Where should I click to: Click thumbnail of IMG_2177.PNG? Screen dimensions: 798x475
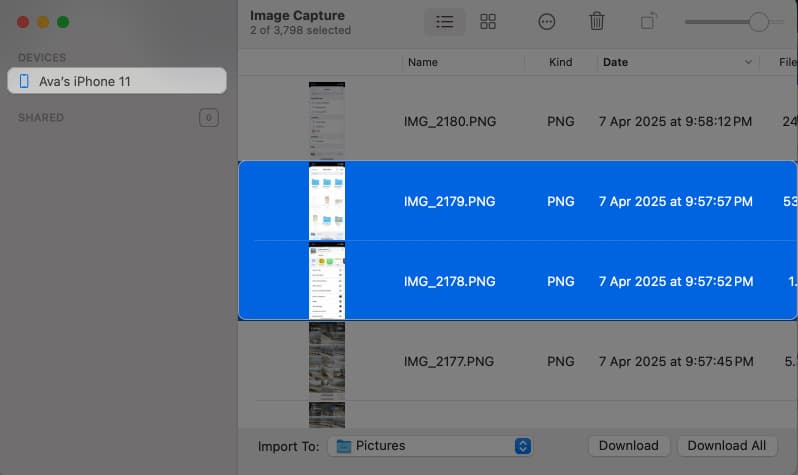327,361
